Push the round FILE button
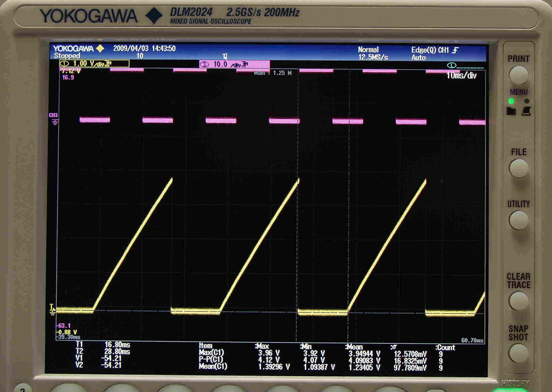 click(519, 168)
